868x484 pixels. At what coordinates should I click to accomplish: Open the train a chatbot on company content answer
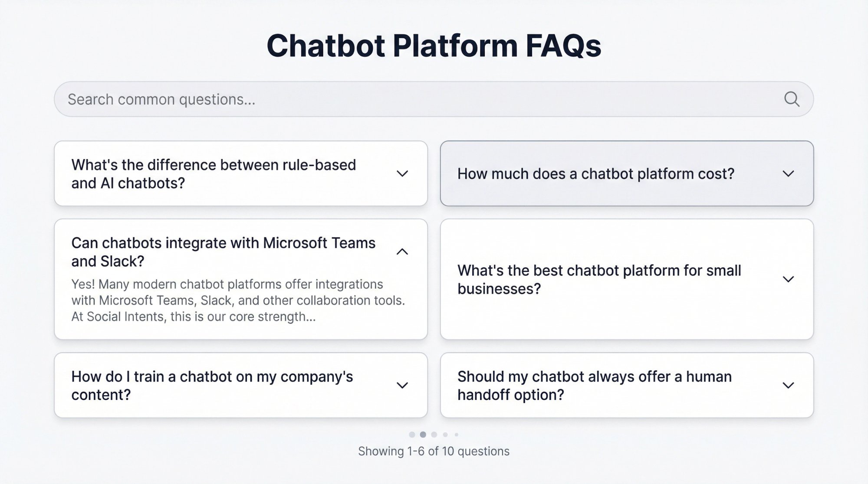pyautogui.click(x=402, y=385)
